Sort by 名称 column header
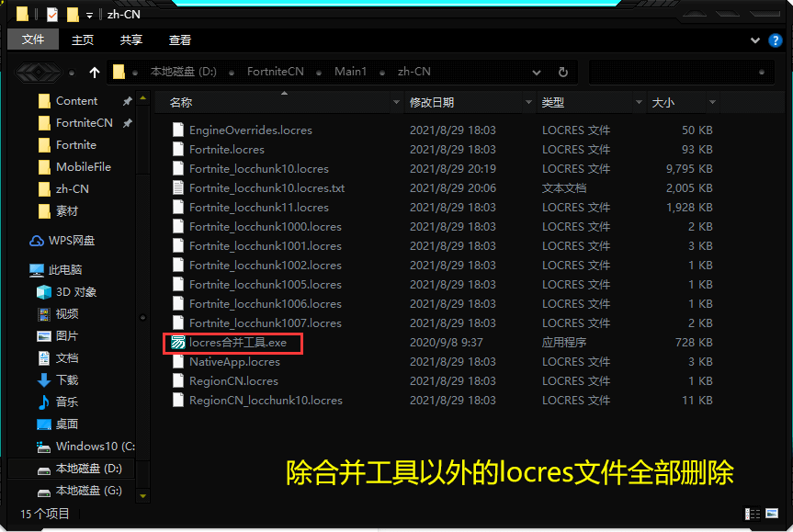This screenshot has height=532, width=793. point(180,102)
